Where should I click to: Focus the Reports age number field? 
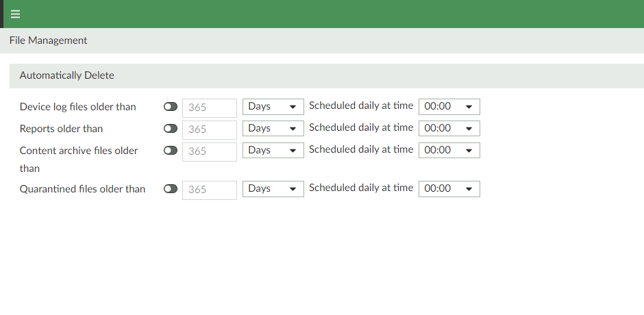(x=209, y=129)
